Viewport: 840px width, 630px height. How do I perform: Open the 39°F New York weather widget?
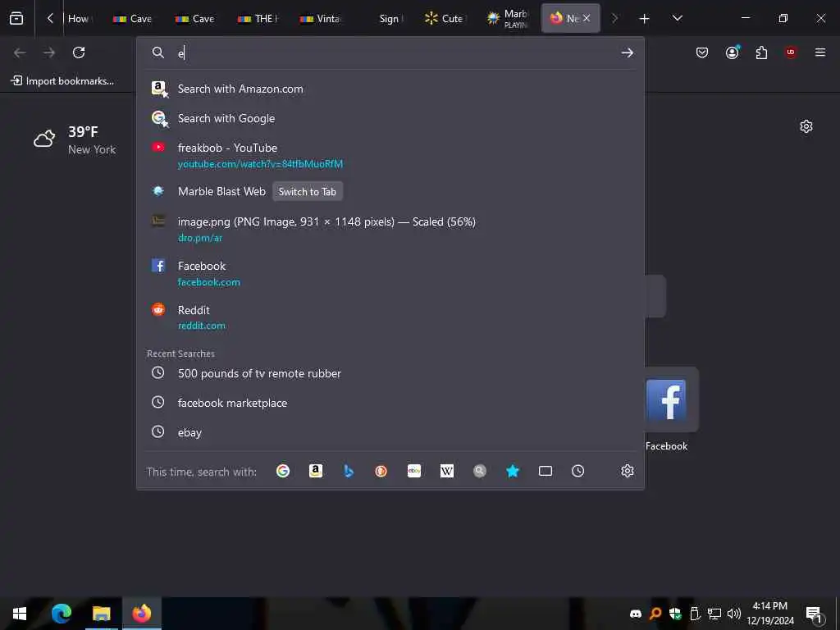[x=75, y=140]
